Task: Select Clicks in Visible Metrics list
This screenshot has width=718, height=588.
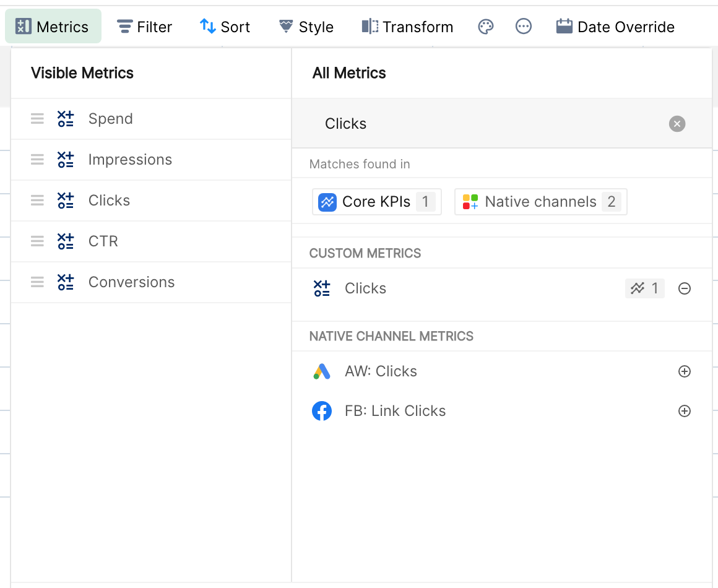Action: click(151, 200)
